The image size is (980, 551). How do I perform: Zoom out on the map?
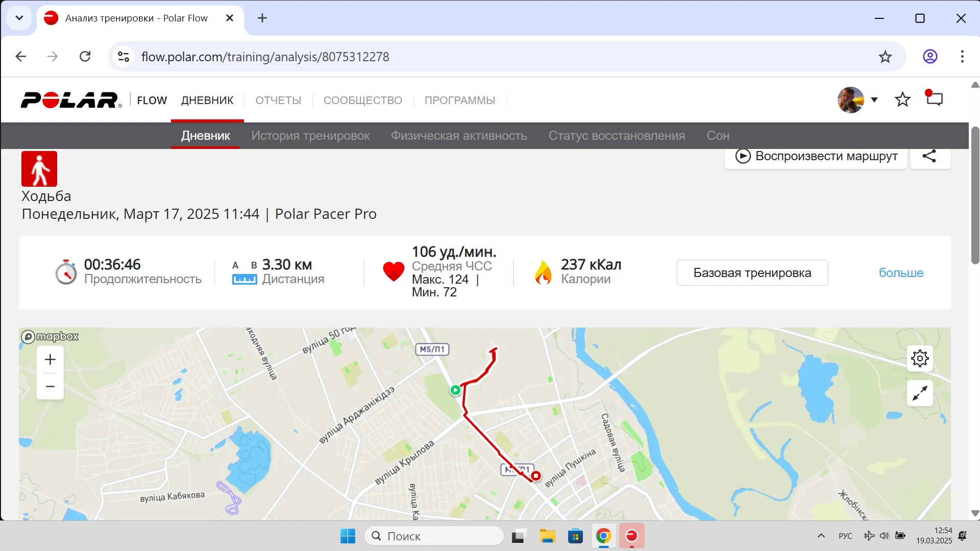pos(50,387)
